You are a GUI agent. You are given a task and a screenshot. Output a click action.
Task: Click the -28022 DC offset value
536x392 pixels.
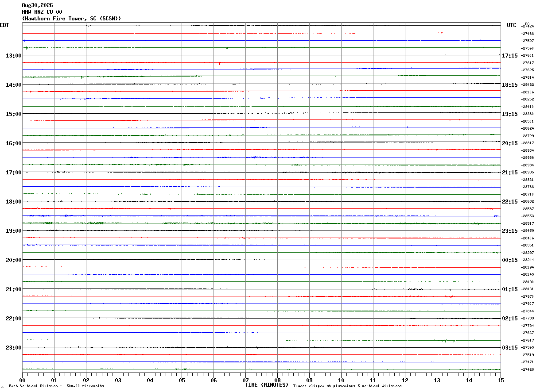(528, 85)
